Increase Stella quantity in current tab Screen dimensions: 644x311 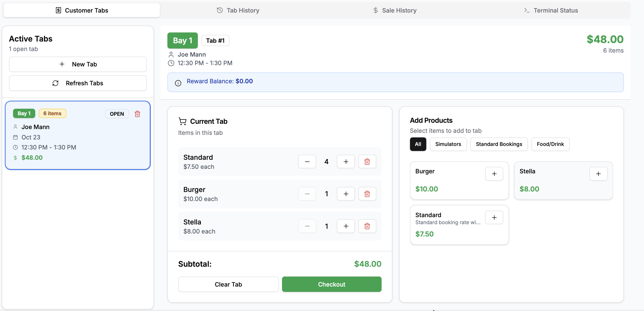(346, 226)
